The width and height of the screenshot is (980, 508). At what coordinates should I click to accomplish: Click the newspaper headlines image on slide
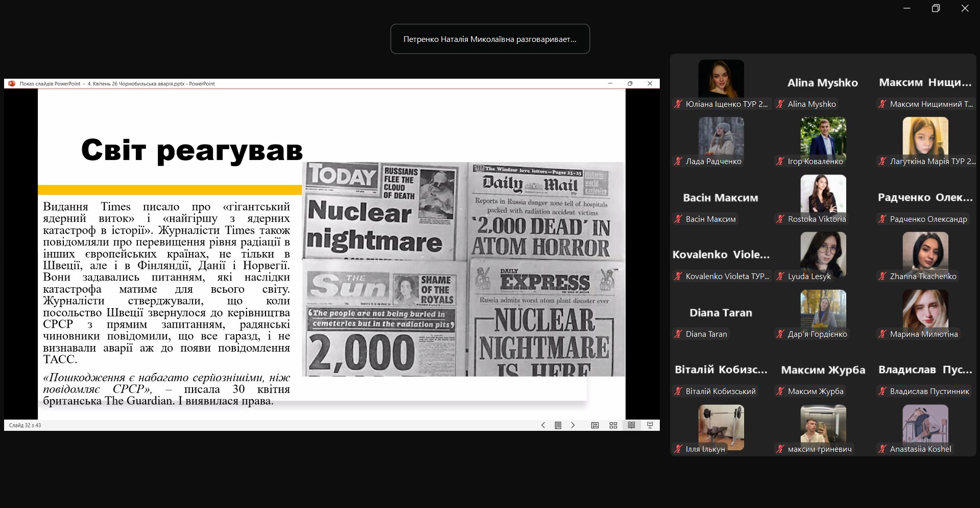(463, 269)
